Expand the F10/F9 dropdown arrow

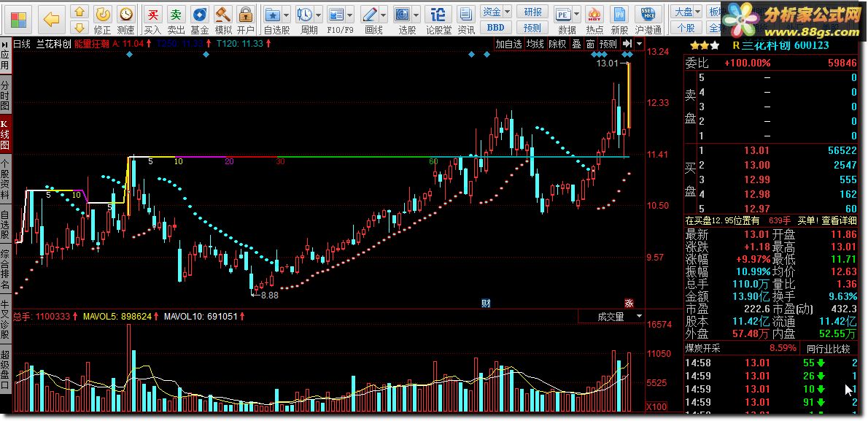point(349,15)
